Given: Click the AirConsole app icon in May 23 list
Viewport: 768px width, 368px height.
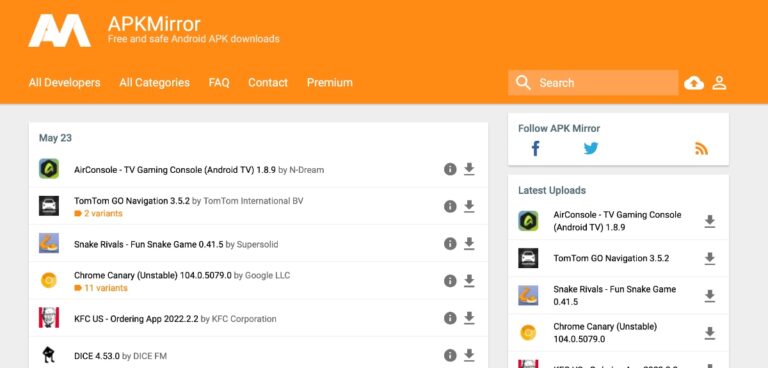Looking at the screenshot, I should (x=49, y=169).
